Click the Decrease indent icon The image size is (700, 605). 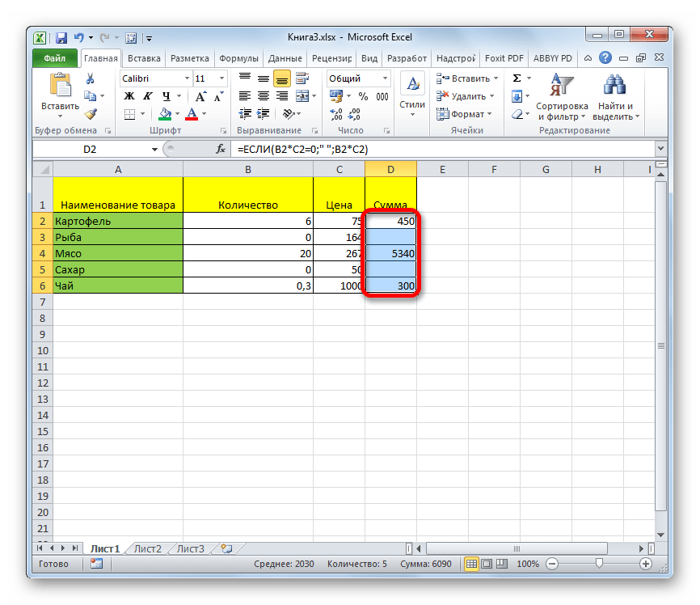tap(245, 114)
